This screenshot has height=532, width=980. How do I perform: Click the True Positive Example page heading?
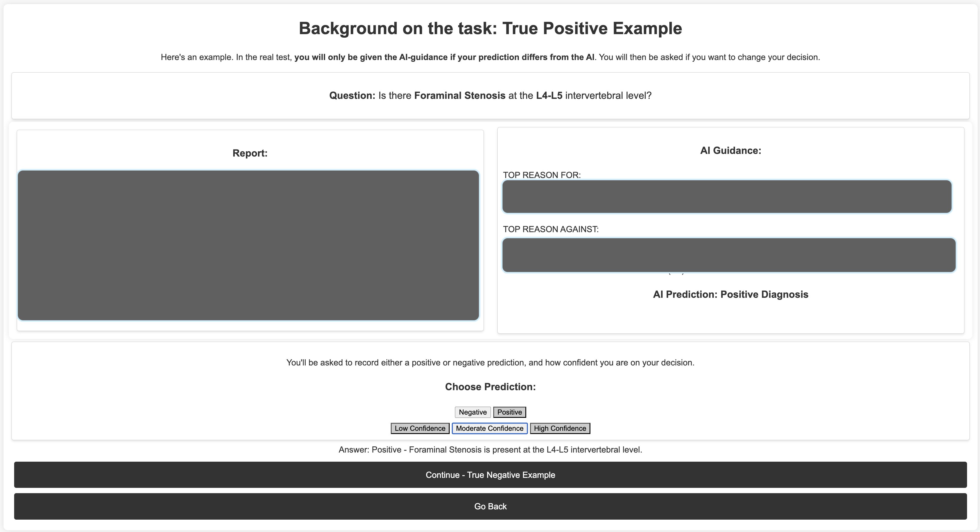tap(490, 29)
